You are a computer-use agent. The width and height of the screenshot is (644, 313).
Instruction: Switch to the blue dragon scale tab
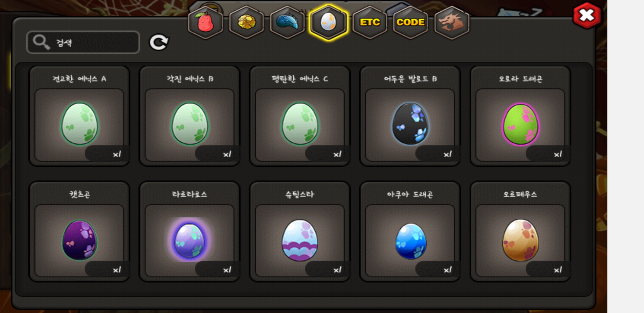click(x=287, y=23)
